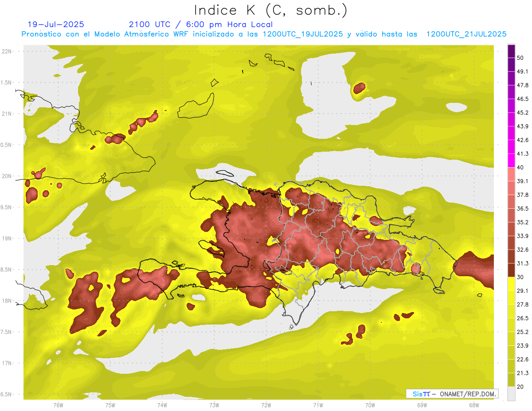The height and width of the screenshot is (411, 532).
Task: Click the legend value 25.2
Action: 522,332
